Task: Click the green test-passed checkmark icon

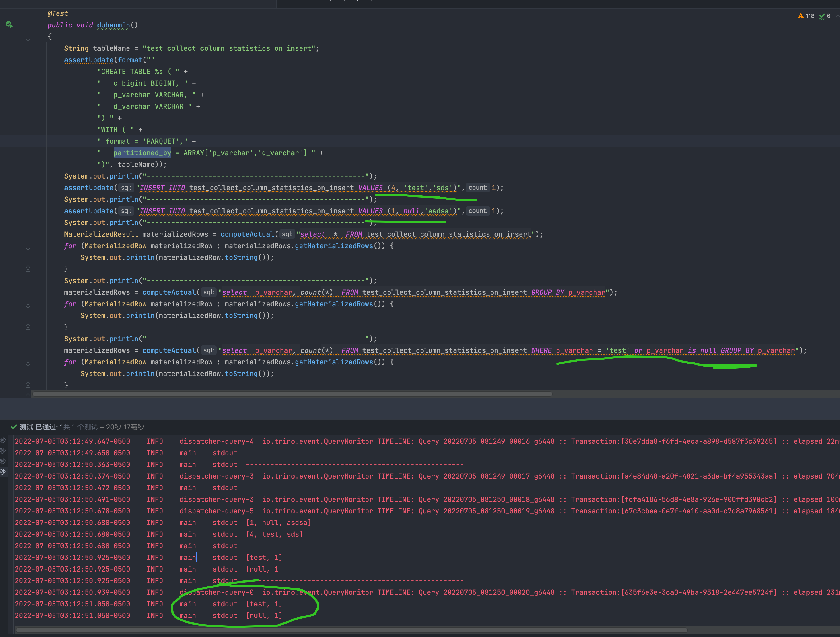Action: [x=14, y=427]
